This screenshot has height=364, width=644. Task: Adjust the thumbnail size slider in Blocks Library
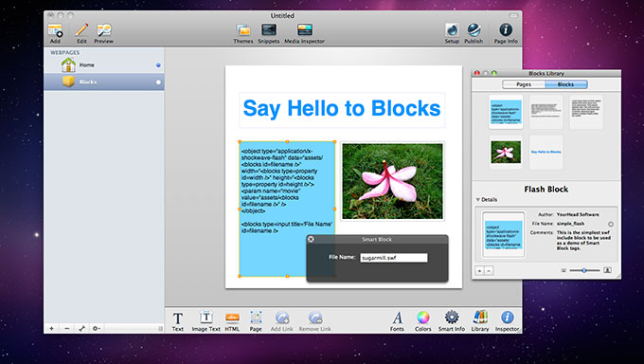(x=584, y=270)
